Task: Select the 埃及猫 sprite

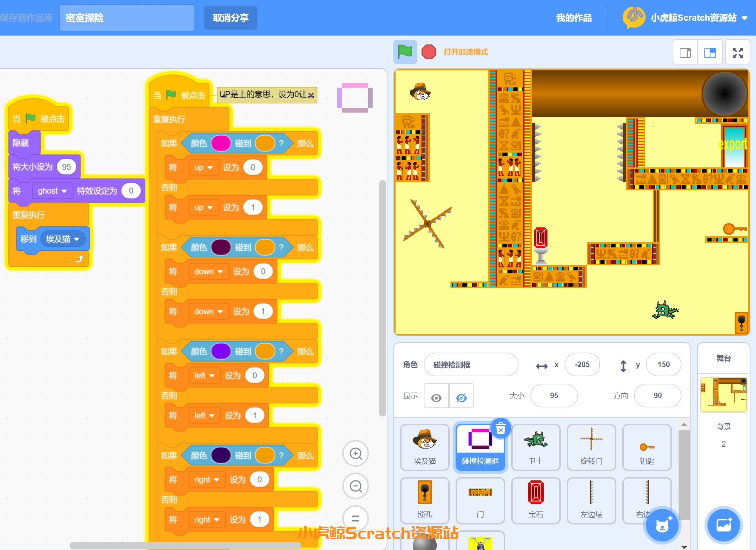Action: (425, 447)
